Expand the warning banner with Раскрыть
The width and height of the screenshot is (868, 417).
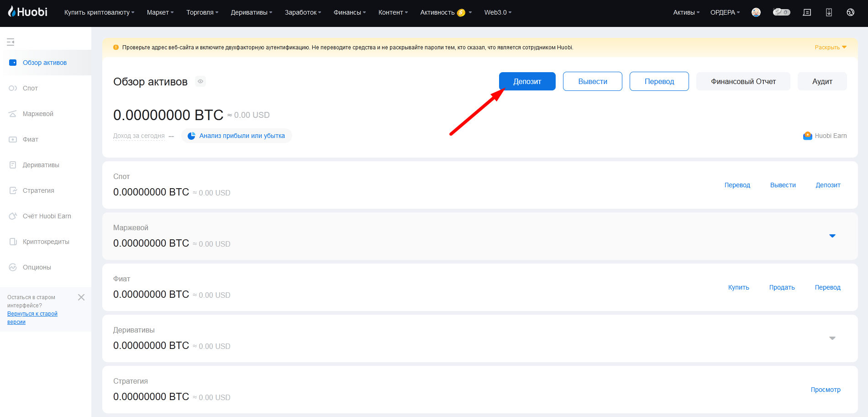831,47
